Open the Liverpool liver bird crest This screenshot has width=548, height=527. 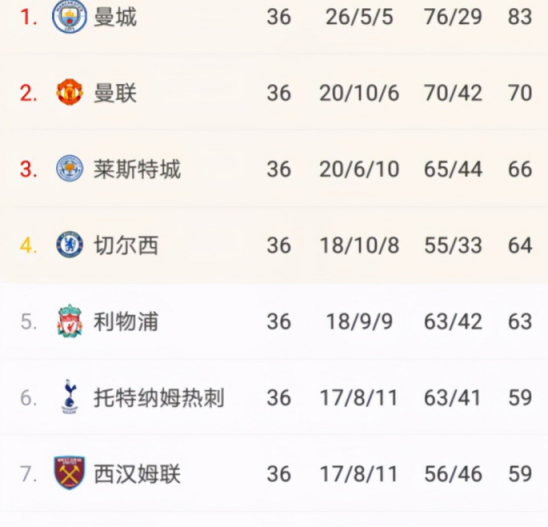point(70,321)
